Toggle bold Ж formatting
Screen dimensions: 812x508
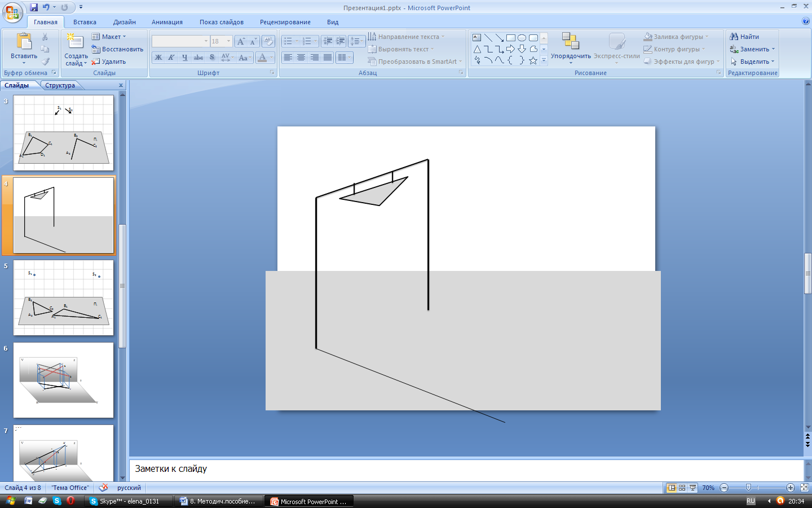tap(158, 58)
